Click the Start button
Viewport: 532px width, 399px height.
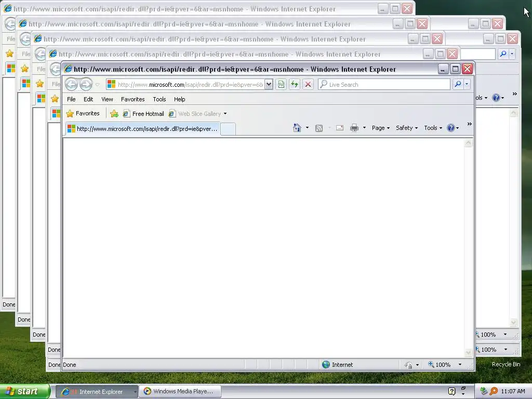[x=24, y=391]
